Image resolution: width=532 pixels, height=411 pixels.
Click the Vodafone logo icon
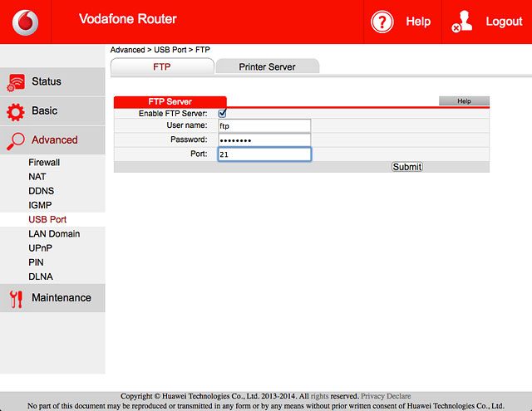(26, 22)
